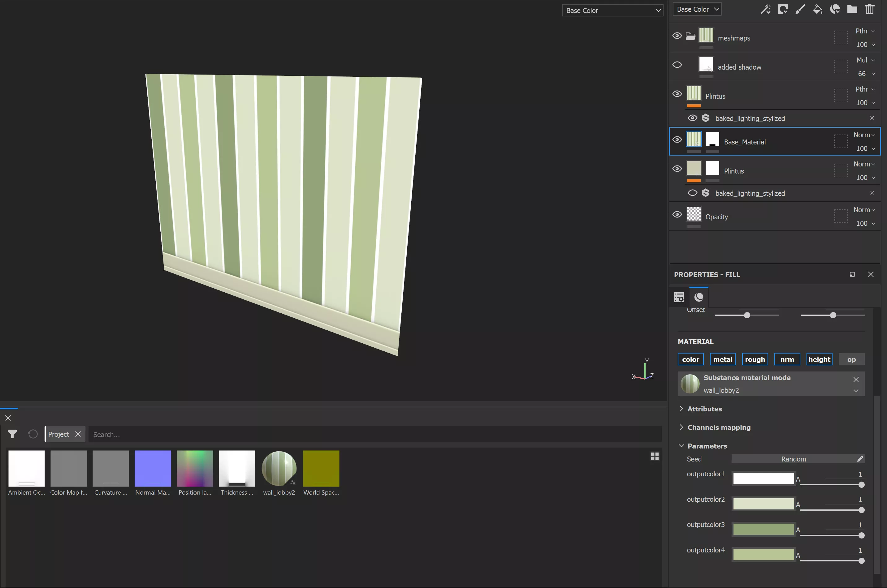
Task: Open the filter funnel in assets panel
Action: click(12, 434)
